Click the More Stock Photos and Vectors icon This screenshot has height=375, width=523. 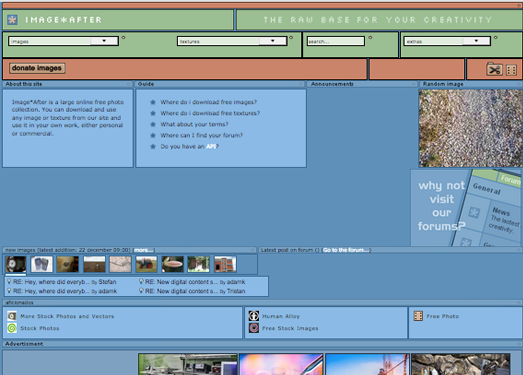(x=12, y=316)
